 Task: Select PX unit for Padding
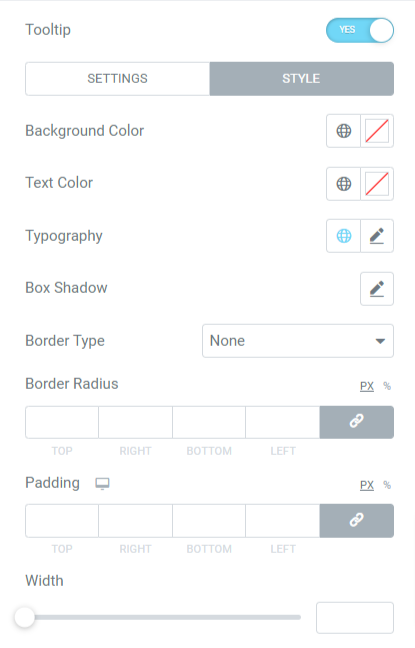tap(367, 485)
